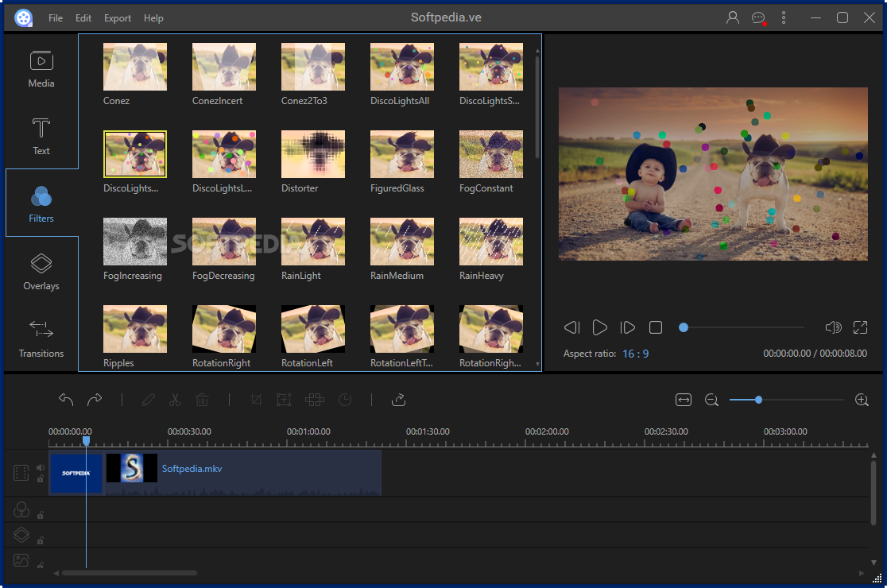887x588 pixels.
Task: Open the feedback chat icon
Action: click(x=758, y=18)
